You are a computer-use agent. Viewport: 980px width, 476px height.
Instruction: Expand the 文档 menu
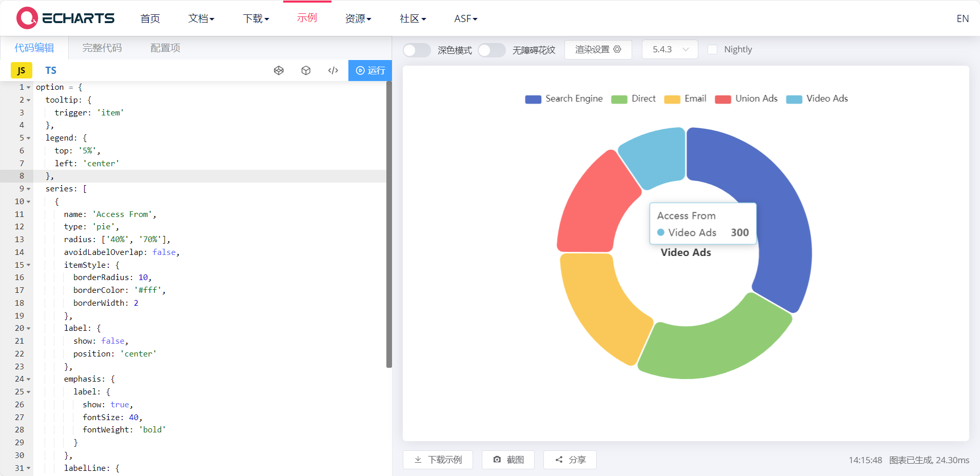(201, 18)
